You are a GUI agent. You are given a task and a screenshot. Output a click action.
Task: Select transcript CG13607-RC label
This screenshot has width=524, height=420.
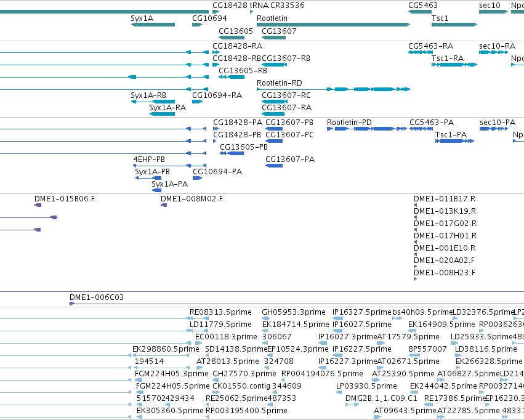(x=286, y=95)
